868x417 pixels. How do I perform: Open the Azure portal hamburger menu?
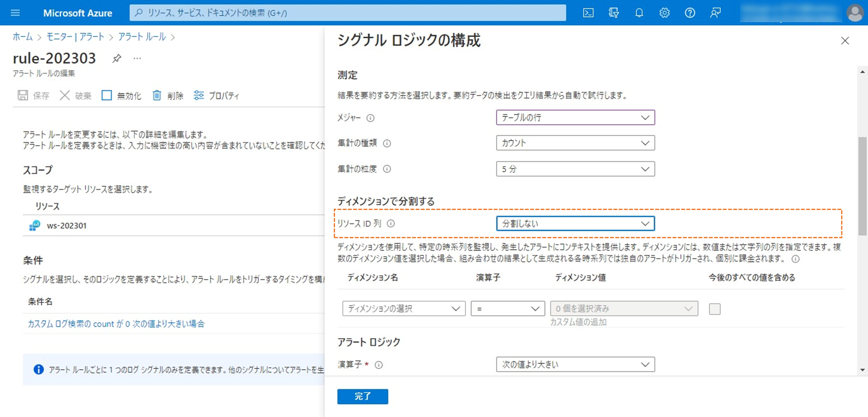15,13
